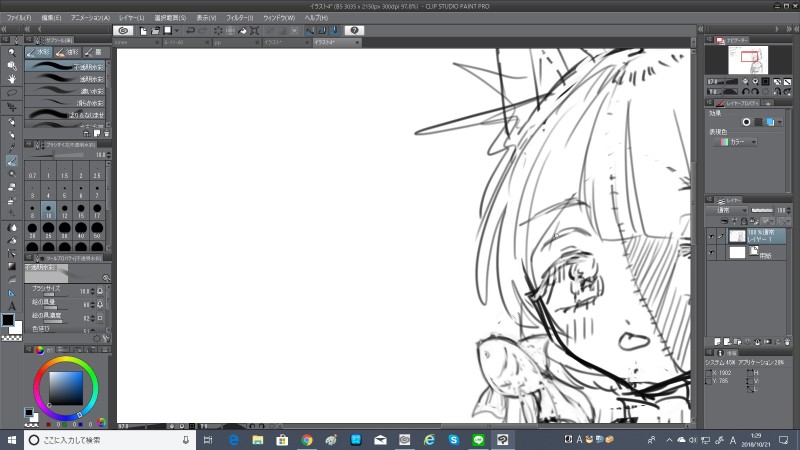Select the active Brush tool in toolbar
Screen dimensions: 800x450
tap(12, 161)
